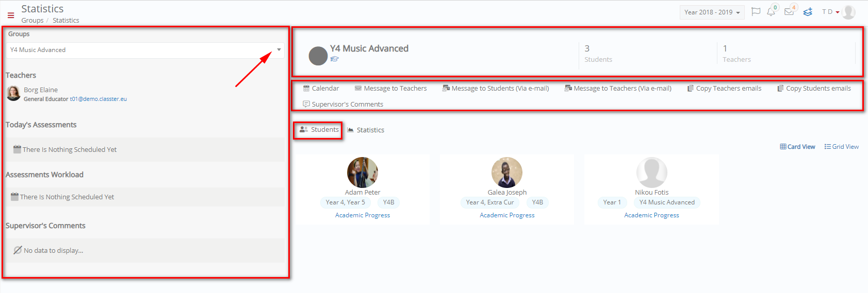Click Message to Teachers (Via e-mail)
The image size is (868, 293).
(618, 89)
